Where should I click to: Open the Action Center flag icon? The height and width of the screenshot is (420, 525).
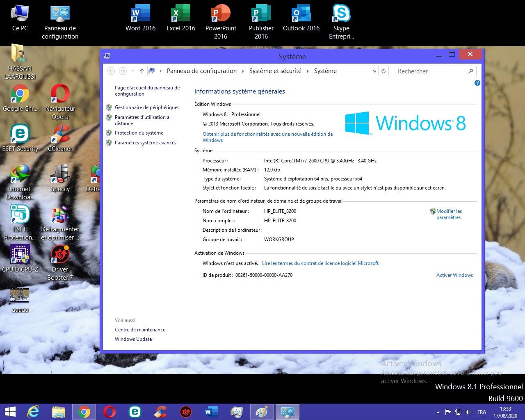pos(448,412)
